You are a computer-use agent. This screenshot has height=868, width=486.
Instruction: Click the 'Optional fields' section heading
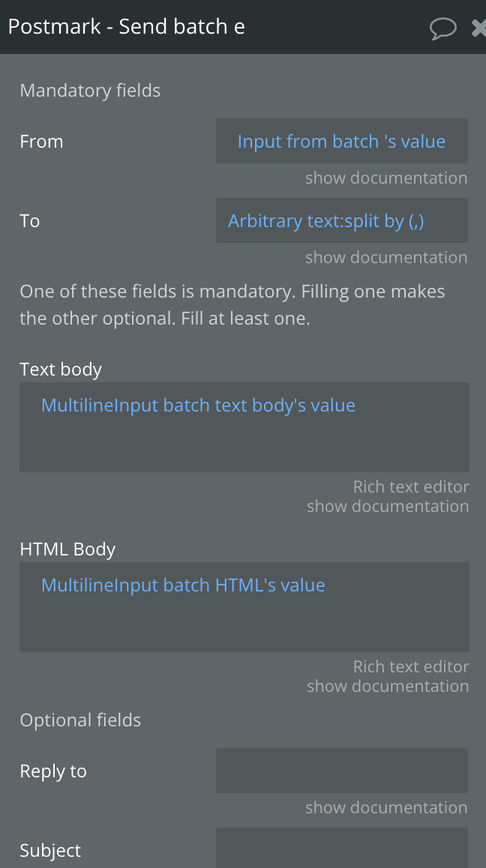pos(80,720)
